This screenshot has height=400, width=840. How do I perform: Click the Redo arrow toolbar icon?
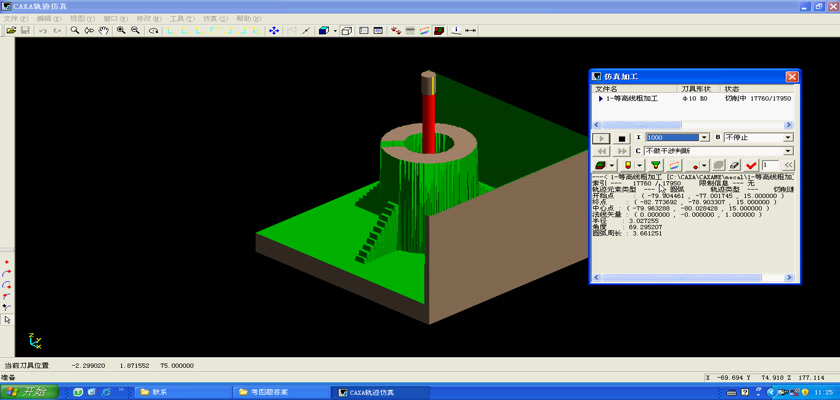click(x=57, y=31)
